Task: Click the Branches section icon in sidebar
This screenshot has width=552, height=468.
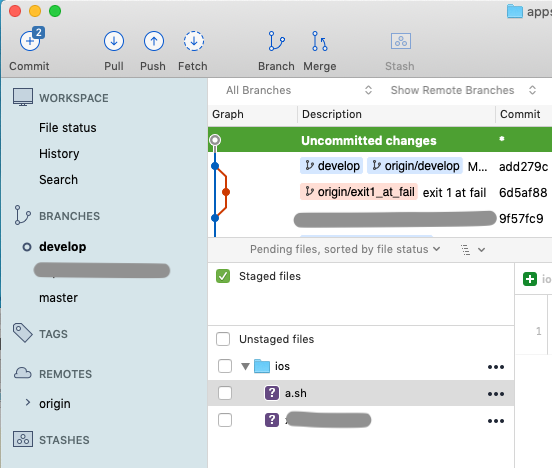Action: point(23,215)
